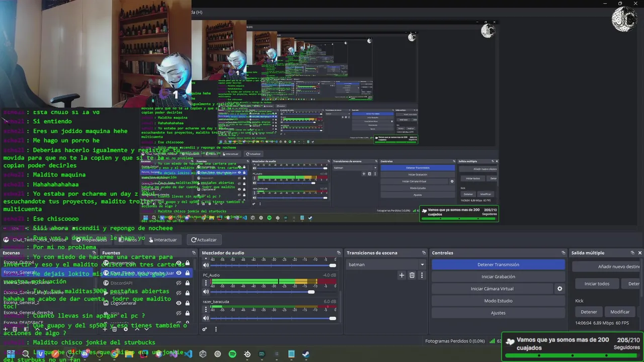Open source Propiedades button
Viewport: 644px width, 362px height.
(91, 240)
